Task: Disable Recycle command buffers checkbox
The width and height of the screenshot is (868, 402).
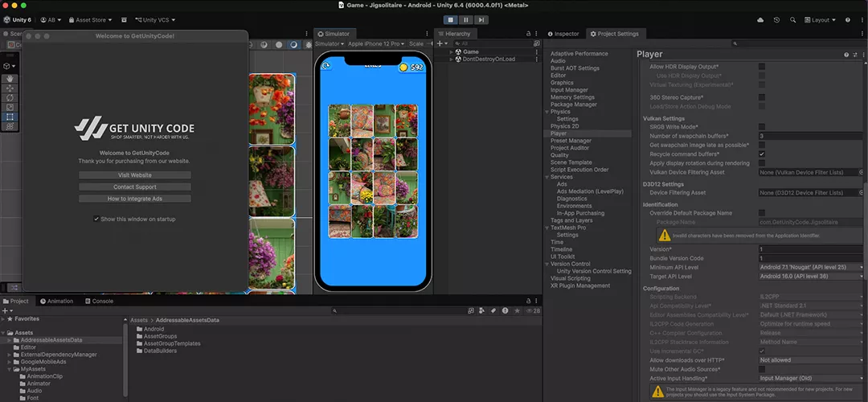Action: pyautogui.click(x=761, y=154)
